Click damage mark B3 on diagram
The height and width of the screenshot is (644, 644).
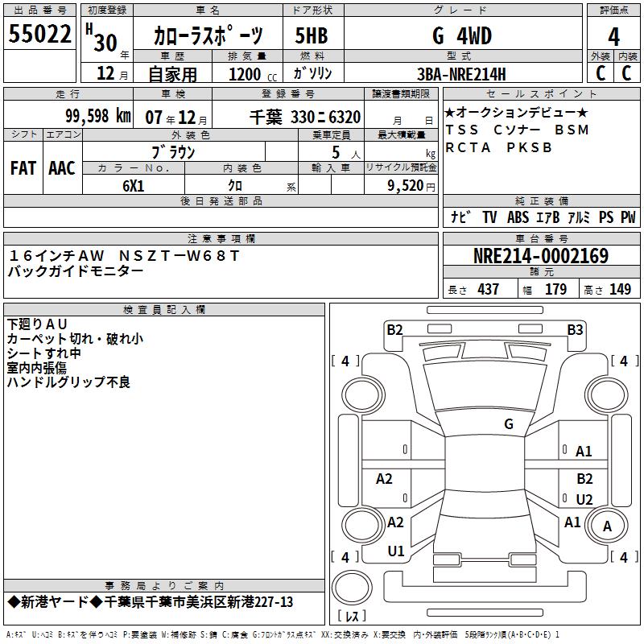[x=575, y=329]
